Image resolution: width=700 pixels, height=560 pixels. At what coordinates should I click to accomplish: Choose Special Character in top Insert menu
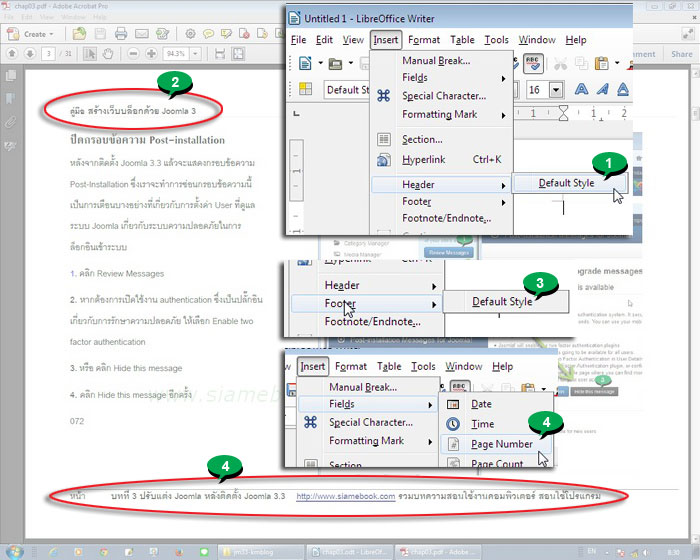pos(442,96)
